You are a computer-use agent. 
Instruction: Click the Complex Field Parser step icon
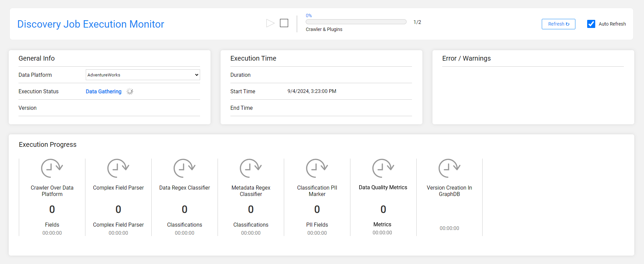[118, 168]
